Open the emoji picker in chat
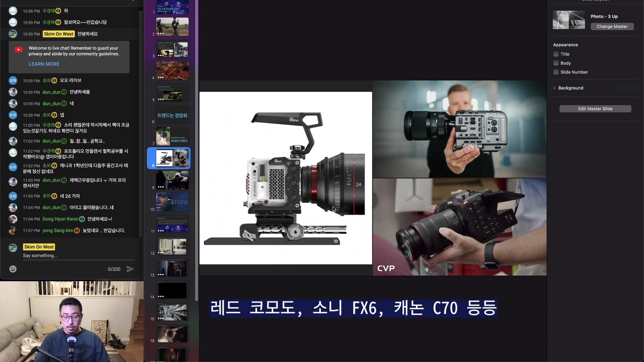This screenshot has height=362, width=644. click(13, 269)
